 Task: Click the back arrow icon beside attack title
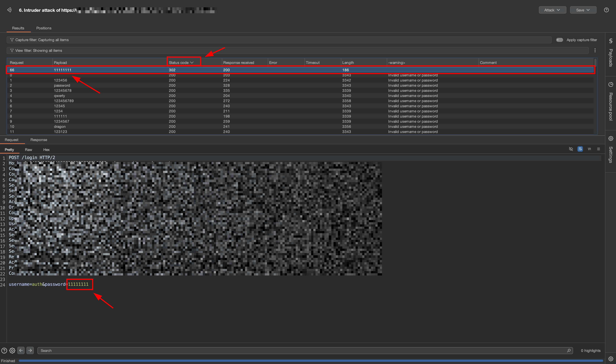(x=9, y=10)
